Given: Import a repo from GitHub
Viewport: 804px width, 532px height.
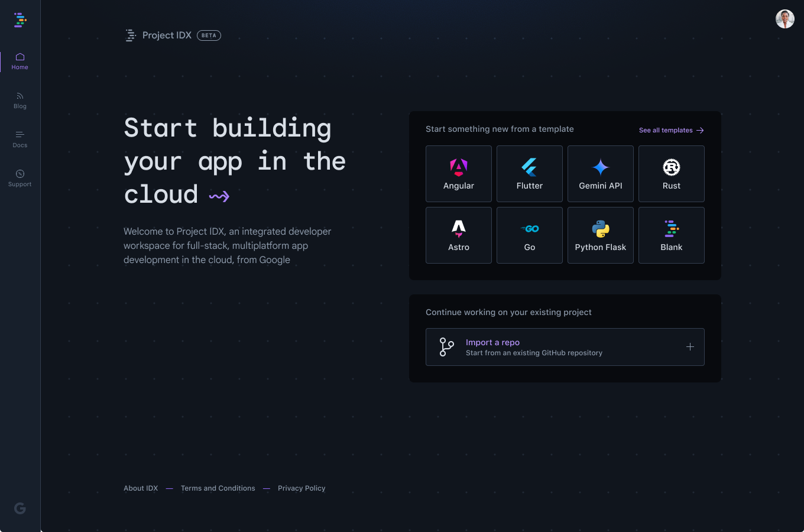Looking at the screenshot, I should (565, 347).
